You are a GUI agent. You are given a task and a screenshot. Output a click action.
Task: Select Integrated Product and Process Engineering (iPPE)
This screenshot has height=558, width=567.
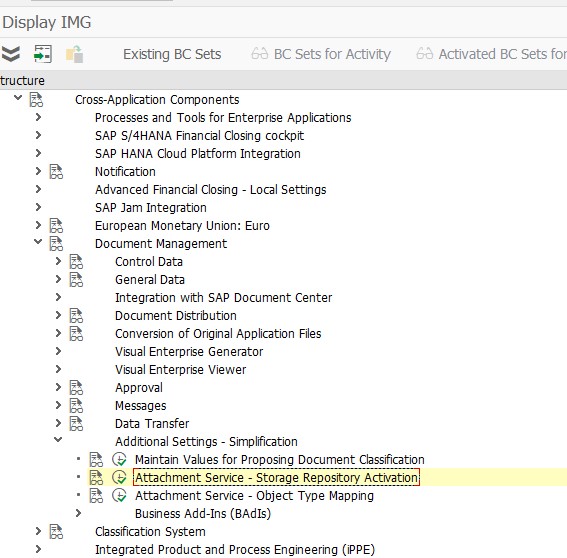point(235,549)
